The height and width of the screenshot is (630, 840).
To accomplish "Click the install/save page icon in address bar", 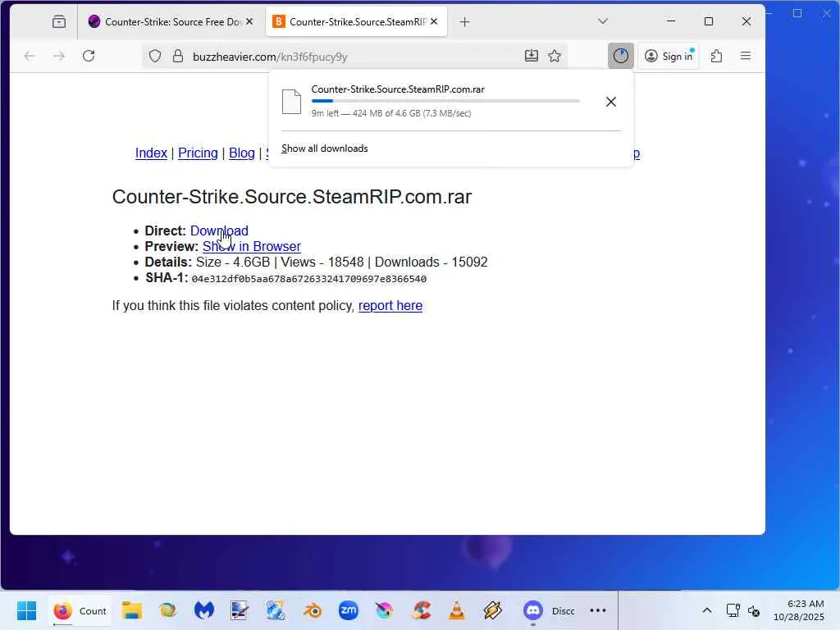I will 532,56.
